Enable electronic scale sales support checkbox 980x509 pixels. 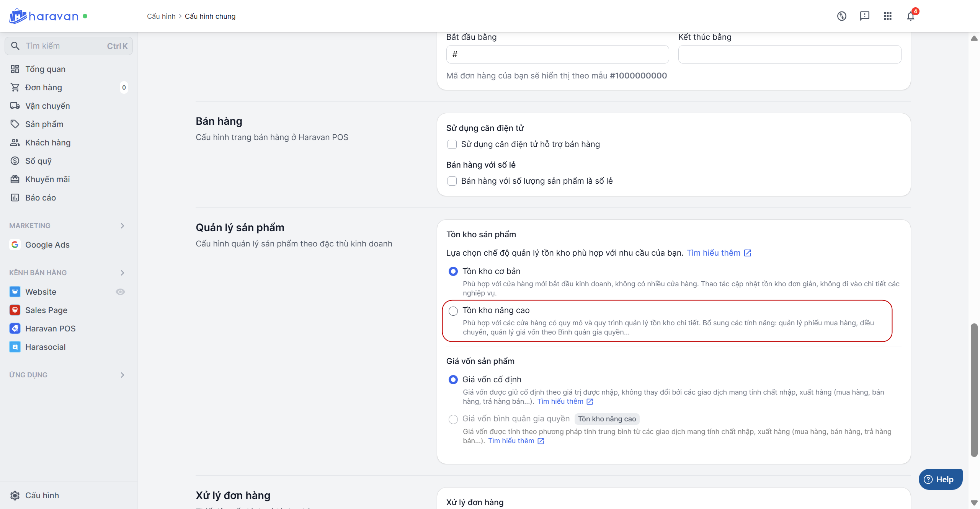coord(452,144)
